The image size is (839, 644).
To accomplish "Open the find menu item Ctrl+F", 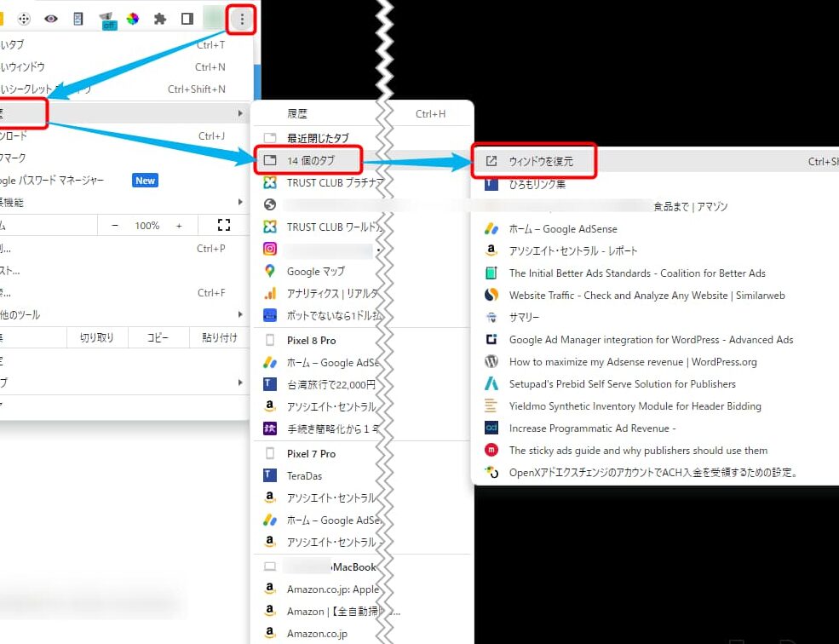I will tap(124, 293).
